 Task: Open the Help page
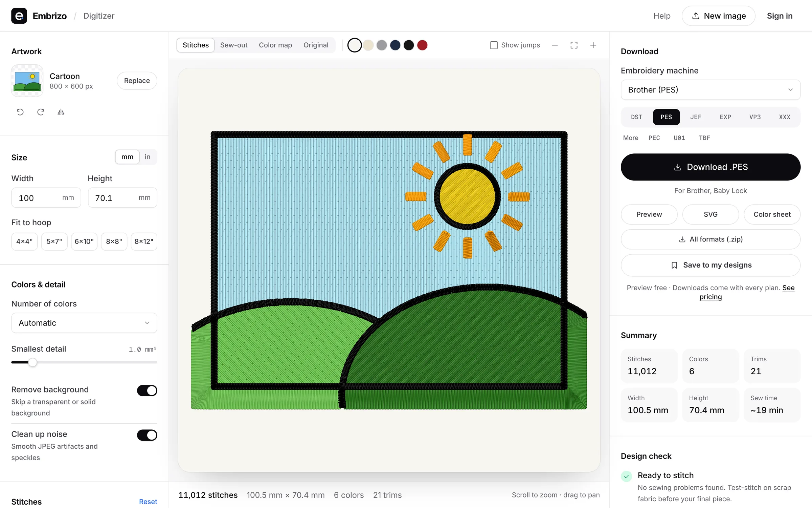coord(662,16)
